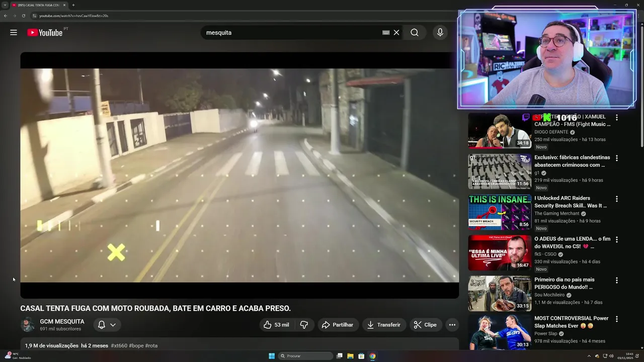Viewport: 644px width, 362px height.
Task: Click the magnifier search button
Action: [x=414, y=33]
